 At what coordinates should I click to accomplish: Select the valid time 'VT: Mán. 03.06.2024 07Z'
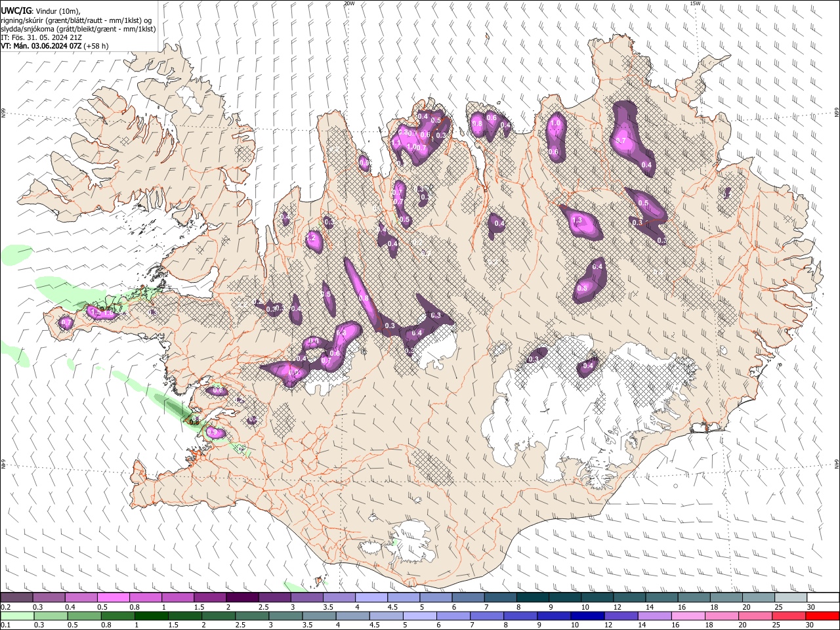41,46
